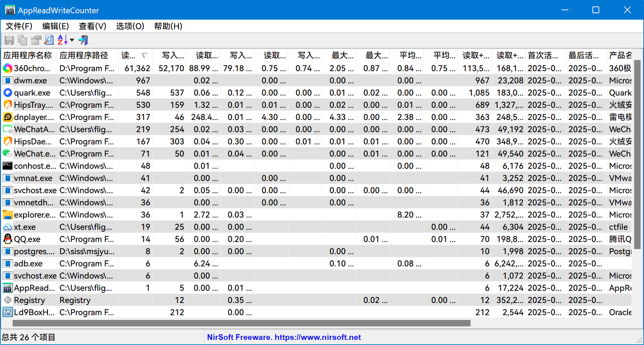
Task: Open the NirSoft Freeware website link
Action: click(284, 337)
